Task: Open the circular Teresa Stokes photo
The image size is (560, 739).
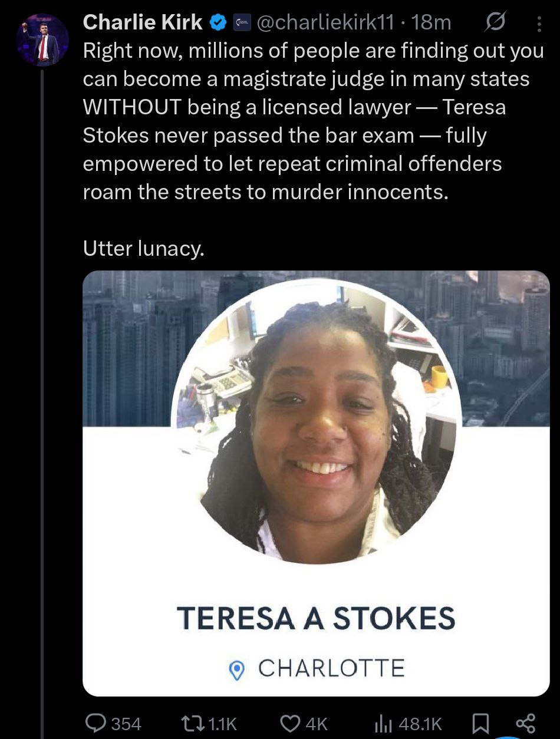Action: tap(317, 421)
